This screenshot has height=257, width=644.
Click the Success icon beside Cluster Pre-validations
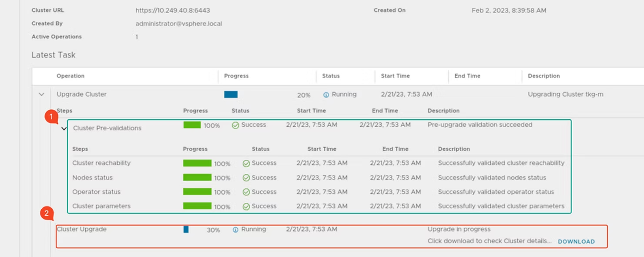[x=235, y=125]
